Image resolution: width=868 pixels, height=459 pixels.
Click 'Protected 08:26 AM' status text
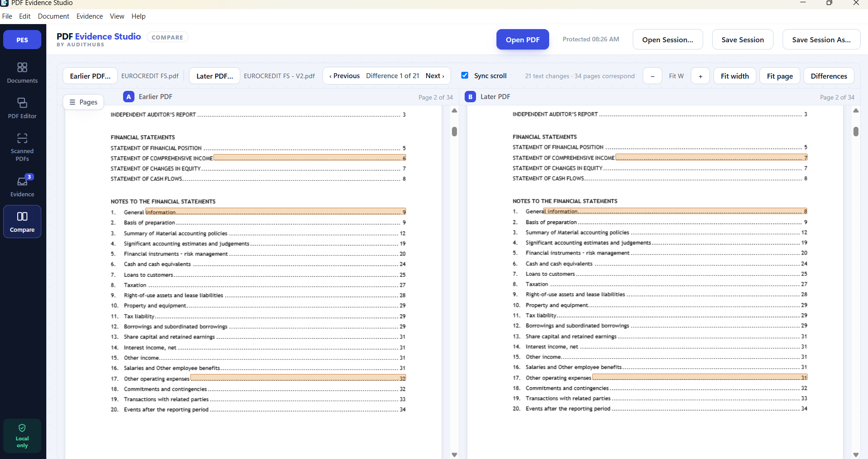(x=591, y=40)
